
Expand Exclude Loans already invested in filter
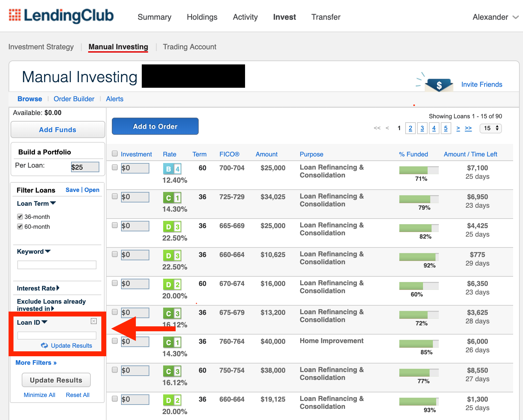click(51, 305)
